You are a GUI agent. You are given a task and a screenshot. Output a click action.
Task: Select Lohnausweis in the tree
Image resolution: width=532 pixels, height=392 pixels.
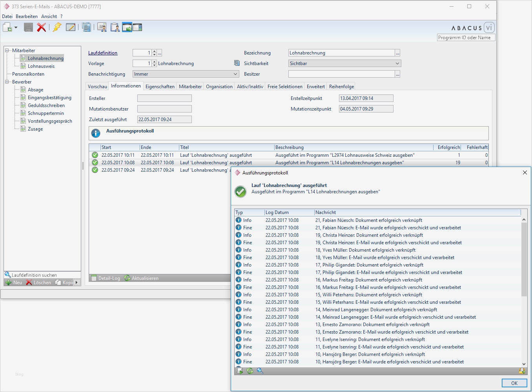click(x=41, y=66)
